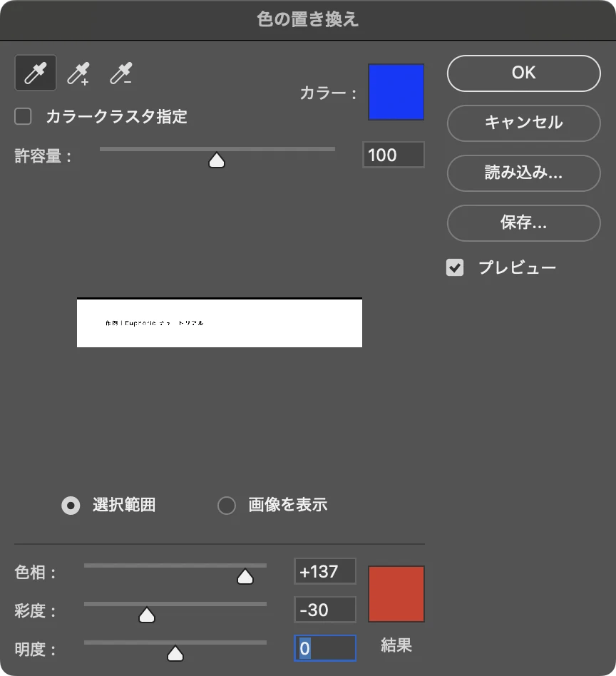Select the Add to Sample eyedropper
Viewport: 616px width, 676px height.
click(x=78, y=73)
